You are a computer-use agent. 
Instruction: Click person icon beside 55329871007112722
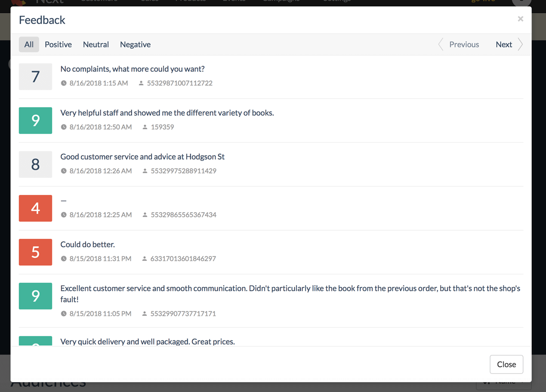click(141, 83)
